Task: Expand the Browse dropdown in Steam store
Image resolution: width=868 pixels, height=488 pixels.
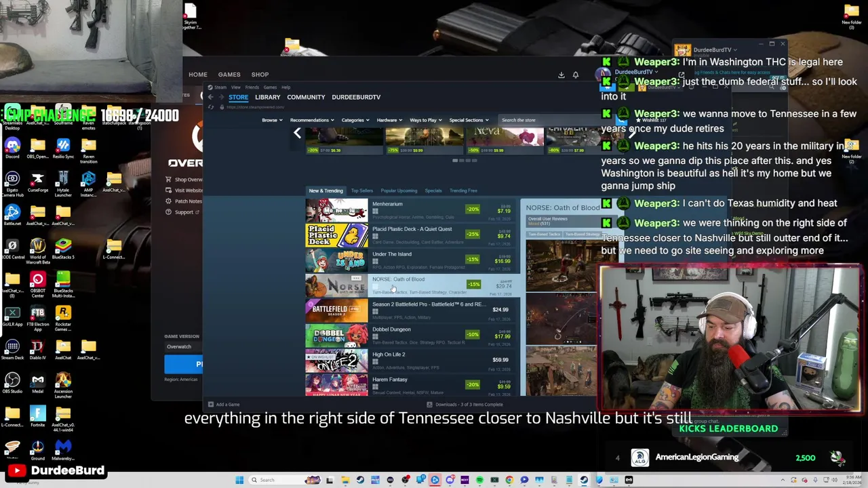Action: click(271, 120)
